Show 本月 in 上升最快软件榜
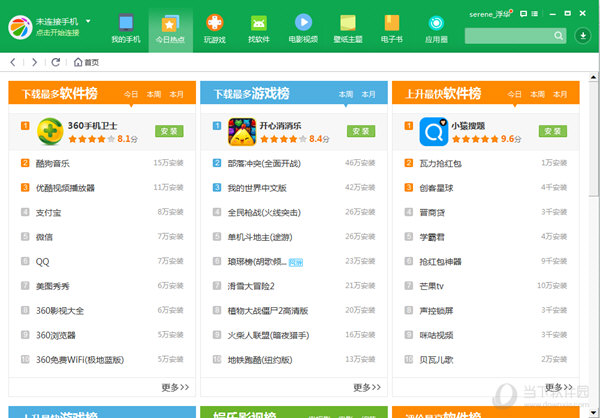This screenshot has height=418, width=600. click(x=560, y=94)
